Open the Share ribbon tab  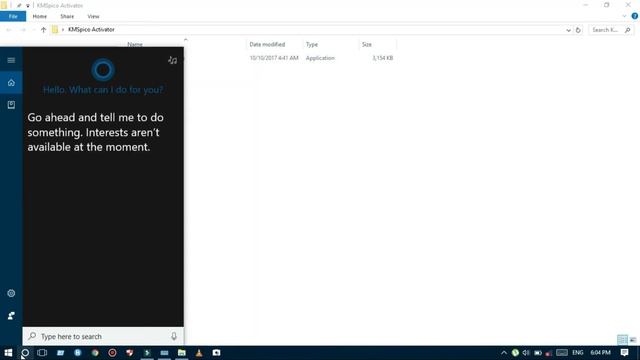tap(67, 16)
